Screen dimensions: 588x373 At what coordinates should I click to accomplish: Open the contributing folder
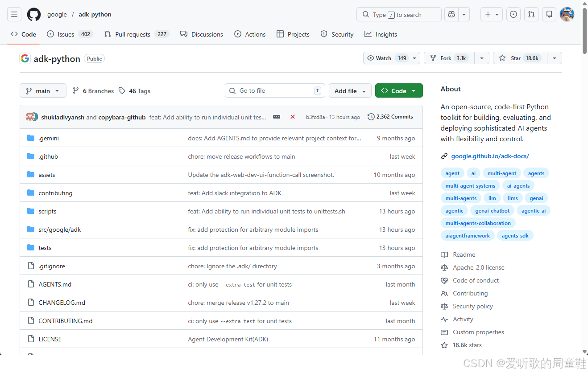click(55, 193)
